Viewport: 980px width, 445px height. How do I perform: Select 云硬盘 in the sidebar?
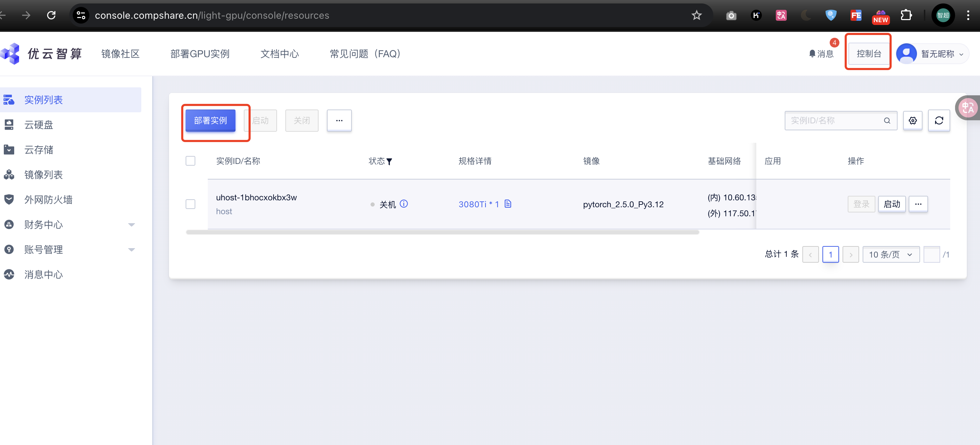pos(38,125)
